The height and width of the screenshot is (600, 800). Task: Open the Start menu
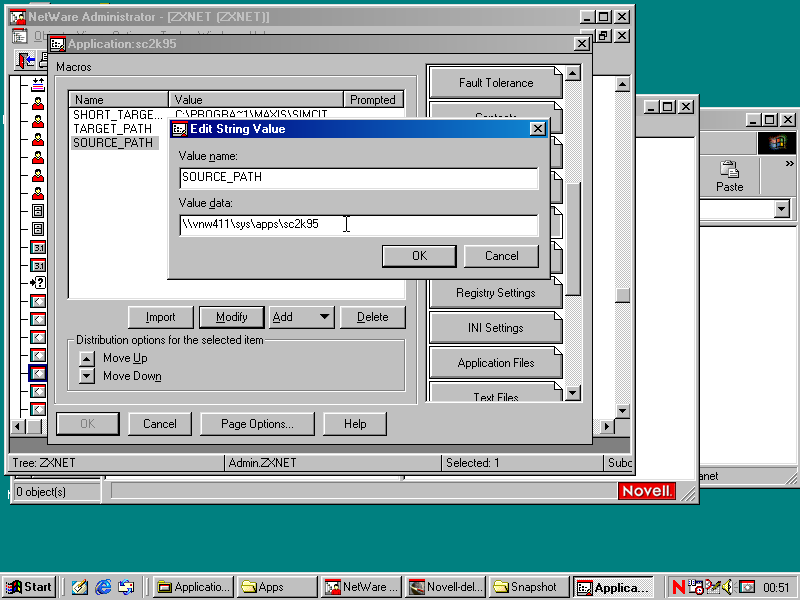click(x=29, y=587)
